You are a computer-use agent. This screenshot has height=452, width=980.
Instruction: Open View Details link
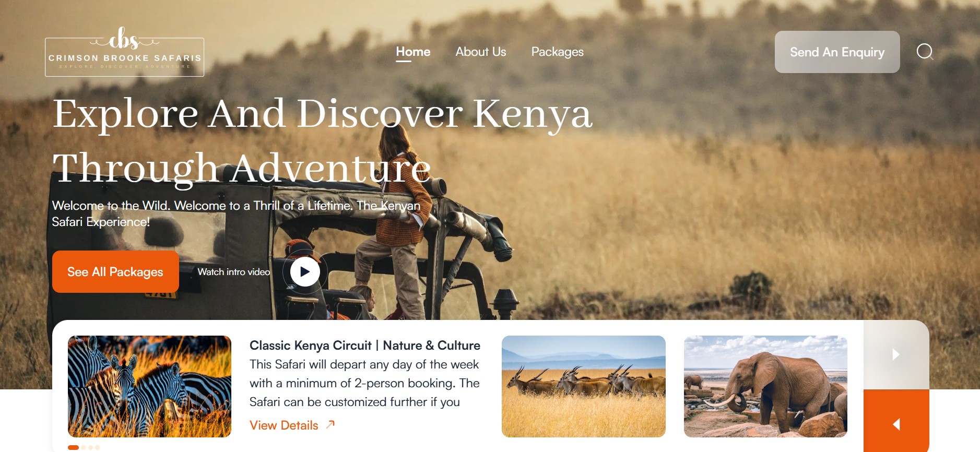(284, 425)
